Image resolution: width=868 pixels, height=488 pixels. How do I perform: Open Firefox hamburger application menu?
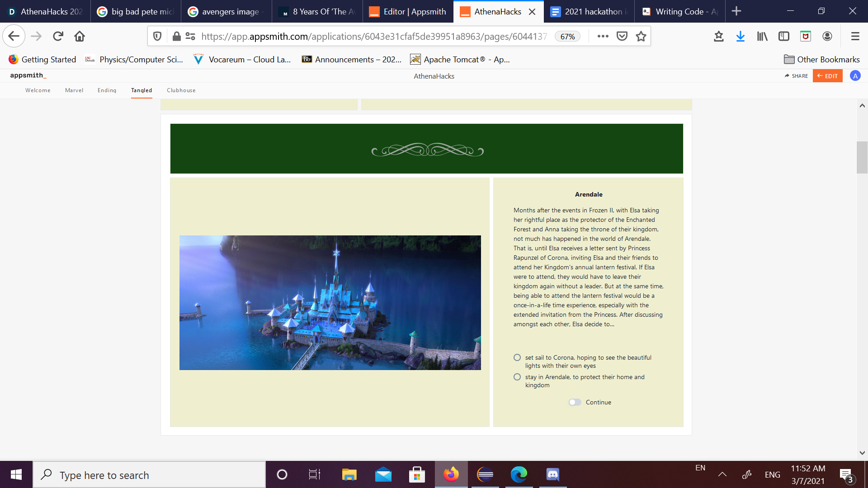pos(855,36)
